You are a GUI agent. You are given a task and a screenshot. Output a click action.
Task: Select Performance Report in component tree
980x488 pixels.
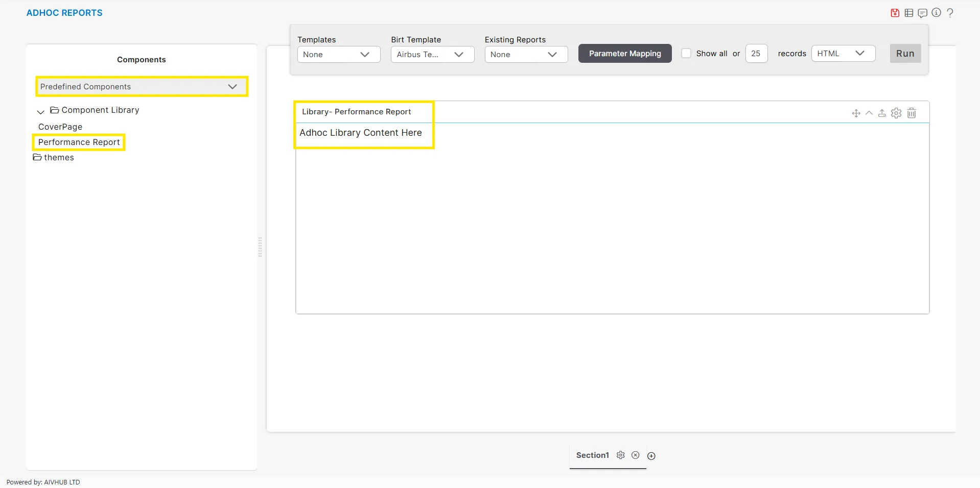click(79, 142)
